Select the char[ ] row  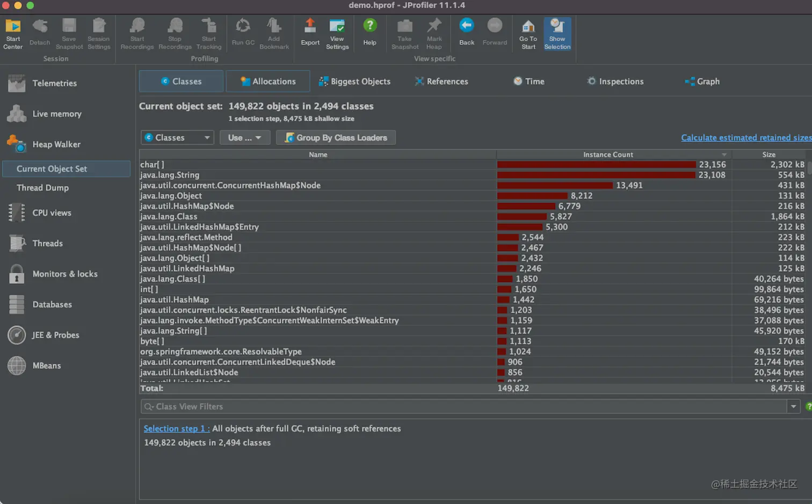click(x=473, y=165)
